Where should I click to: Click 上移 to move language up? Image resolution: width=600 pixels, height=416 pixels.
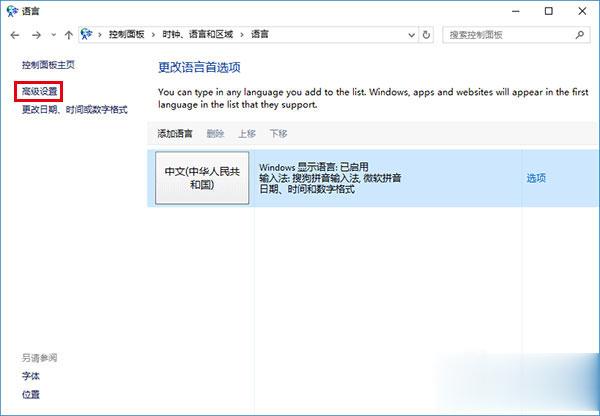tap(247, 134)
